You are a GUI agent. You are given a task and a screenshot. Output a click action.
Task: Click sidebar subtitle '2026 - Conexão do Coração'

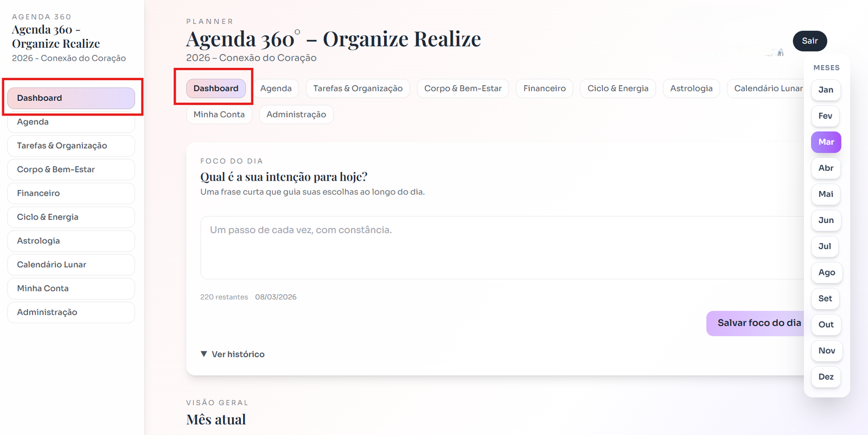[x=69, y=58]
